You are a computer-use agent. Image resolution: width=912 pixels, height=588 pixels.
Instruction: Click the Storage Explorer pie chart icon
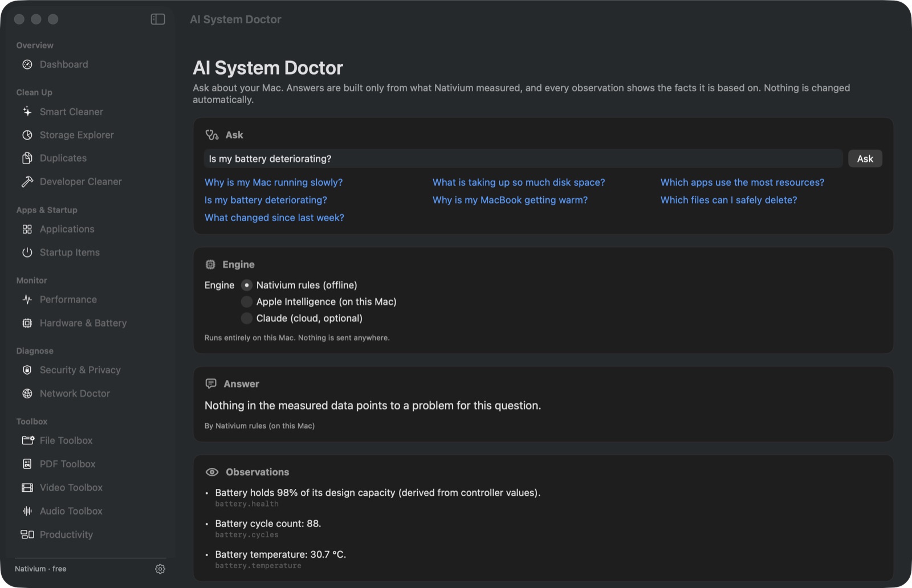click(x=27, y=135)
